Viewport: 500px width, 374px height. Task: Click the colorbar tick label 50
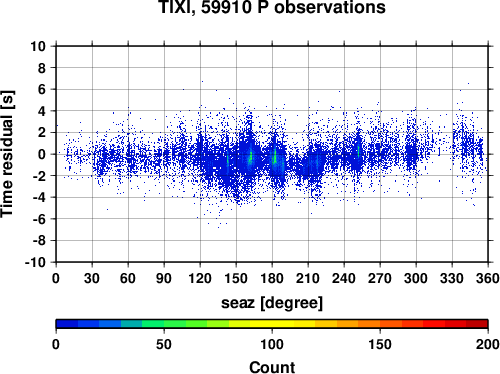tap(164, 344)
